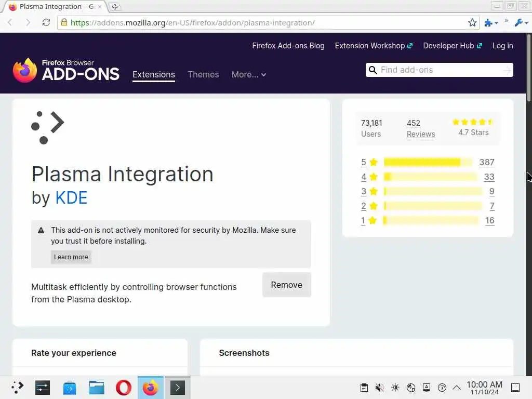Open Extension Workshop link
This screenshot has height=399, width=532.
[x=374, y=46]
